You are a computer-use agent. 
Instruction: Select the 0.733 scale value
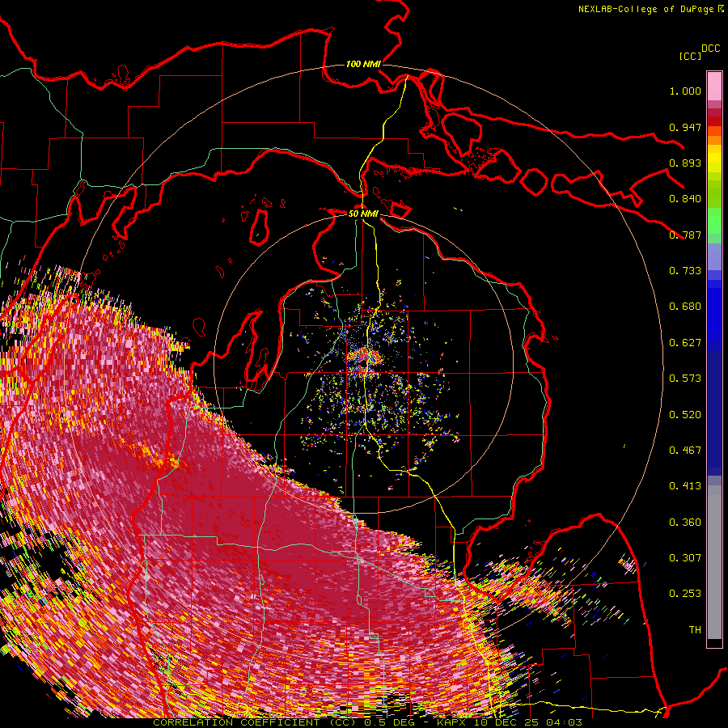click(685, 271)
